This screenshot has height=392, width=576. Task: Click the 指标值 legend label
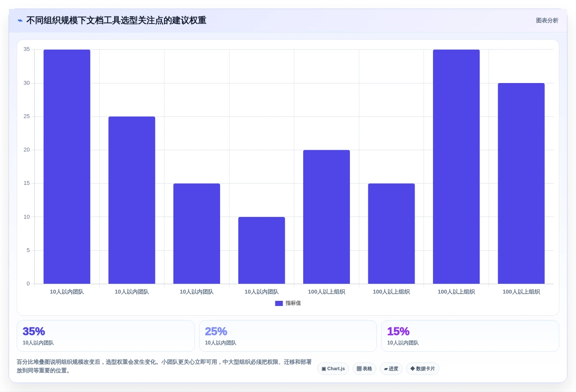(x=293, y=303)
